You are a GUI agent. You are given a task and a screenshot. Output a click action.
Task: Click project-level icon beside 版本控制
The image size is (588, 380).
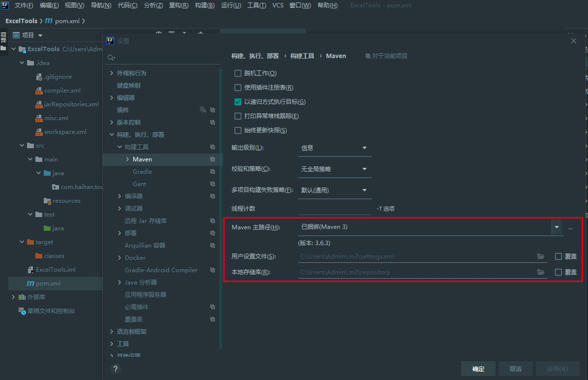pos(212,123)
